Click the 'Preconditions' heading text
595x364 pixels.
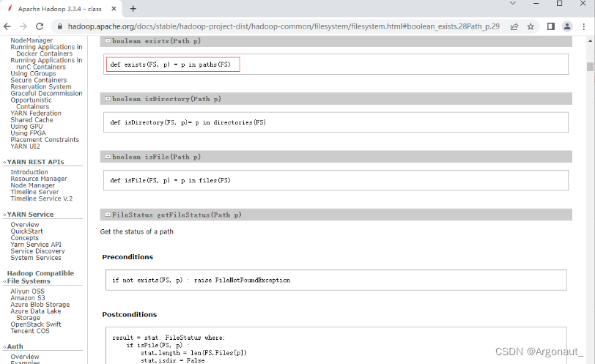(127, 257)
